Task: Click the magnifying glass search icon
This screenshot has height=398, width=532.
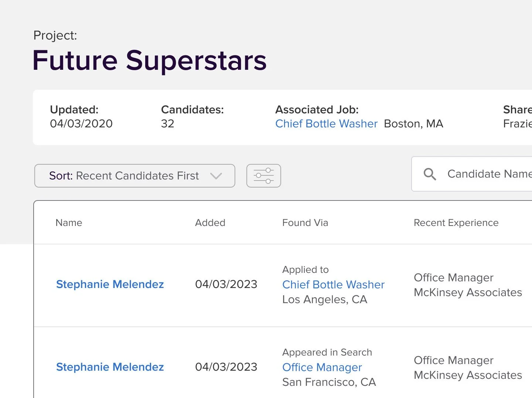Action: click(x=430, y=174)
